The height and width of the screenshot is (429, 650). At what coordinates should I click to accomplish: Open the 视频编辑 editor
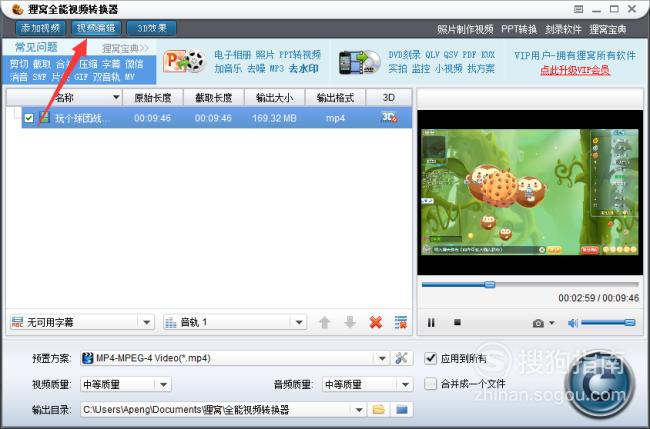coord(96,28)
